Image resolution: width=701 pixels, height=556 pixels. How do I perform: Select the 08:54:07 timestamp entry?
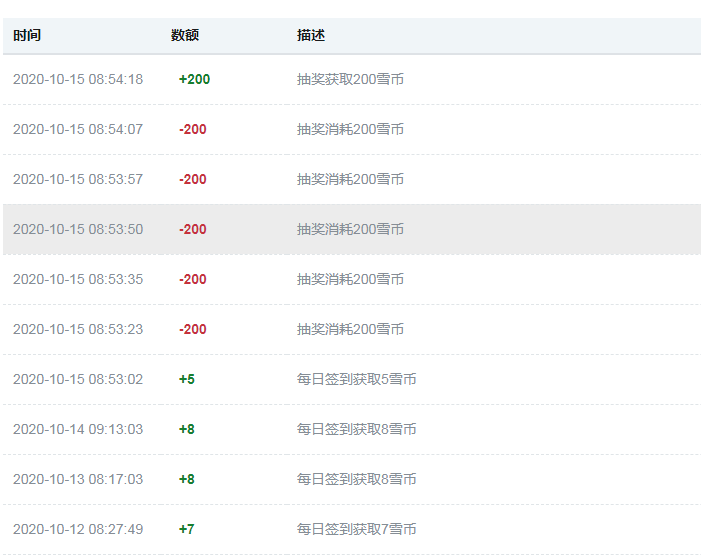click(78, 130)
